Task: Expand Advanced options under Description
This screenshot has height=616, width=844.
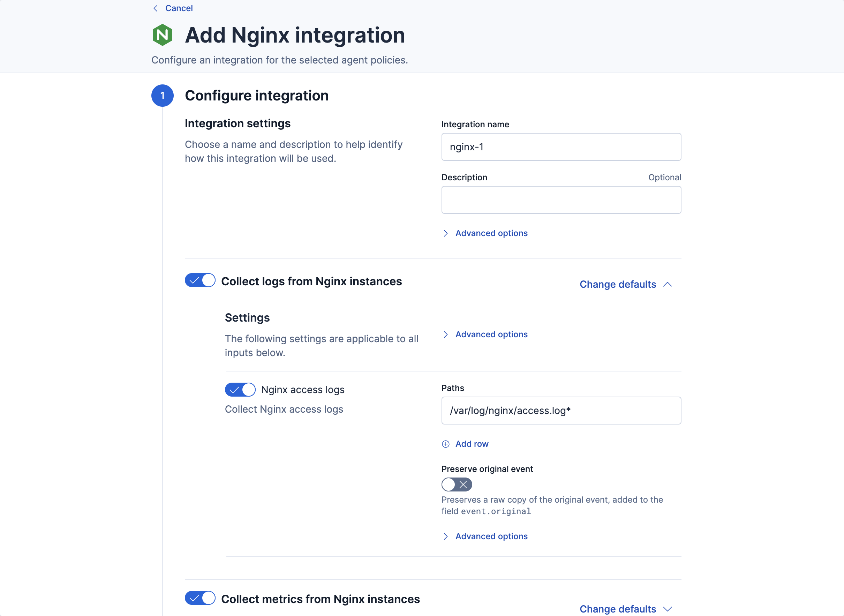Action: pos(485,233)
